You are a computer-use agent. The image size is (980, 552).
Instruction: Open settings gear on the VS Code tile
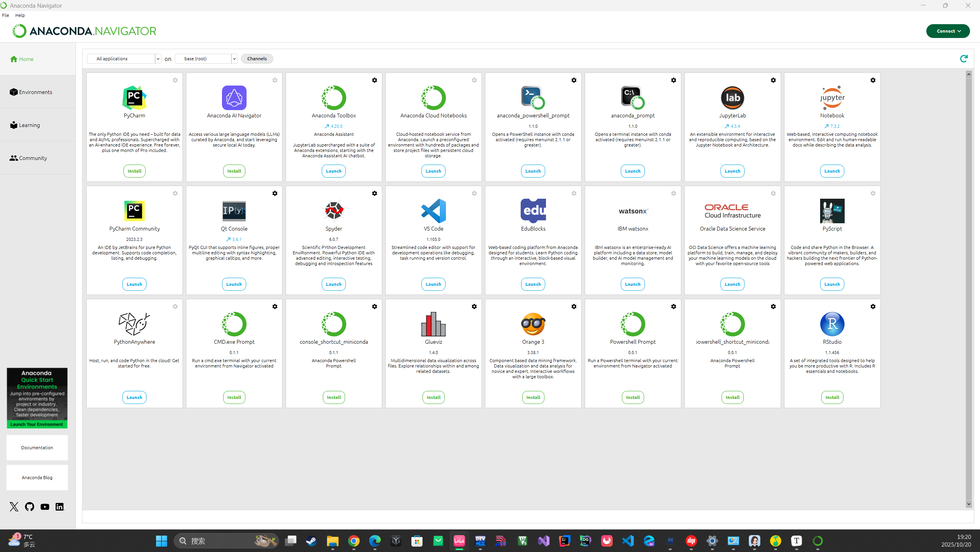point(474,193)
